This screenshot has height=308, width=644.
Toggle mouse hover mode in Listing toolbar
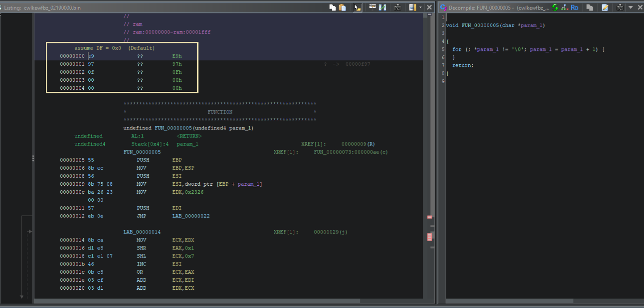tap(357, 8)
